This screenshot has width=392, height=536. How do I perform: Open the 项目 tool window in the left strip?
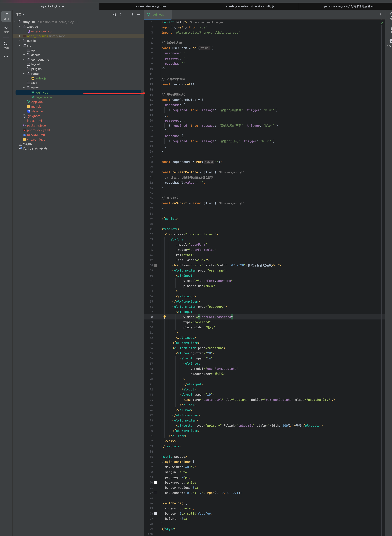tap(6, 16)
